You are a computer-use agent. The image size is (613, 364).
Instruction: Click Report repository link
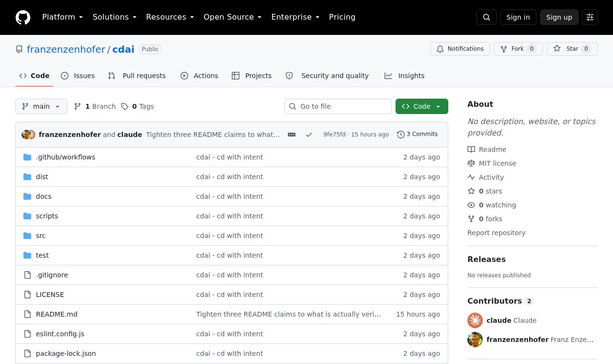coord(496,233)
